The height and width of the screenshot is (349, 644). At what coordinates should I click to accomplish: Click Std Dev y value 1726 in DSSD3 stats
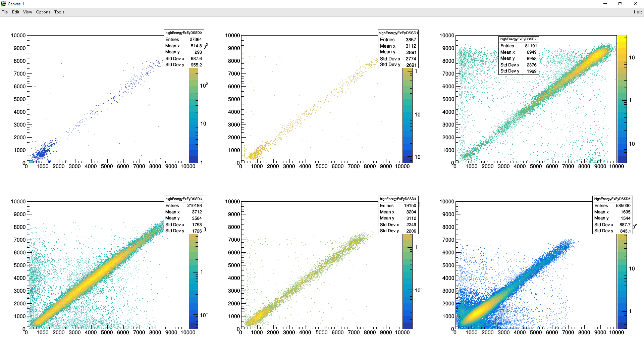pyautogui.click(x=197, y=231)
